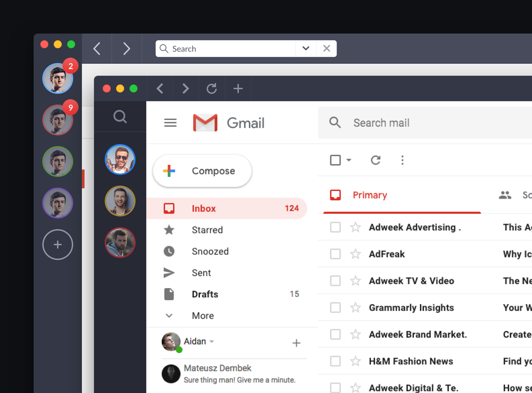Expand the More folders list
The width and height of the screenshot is (532, 393).
tap(227, 316)
